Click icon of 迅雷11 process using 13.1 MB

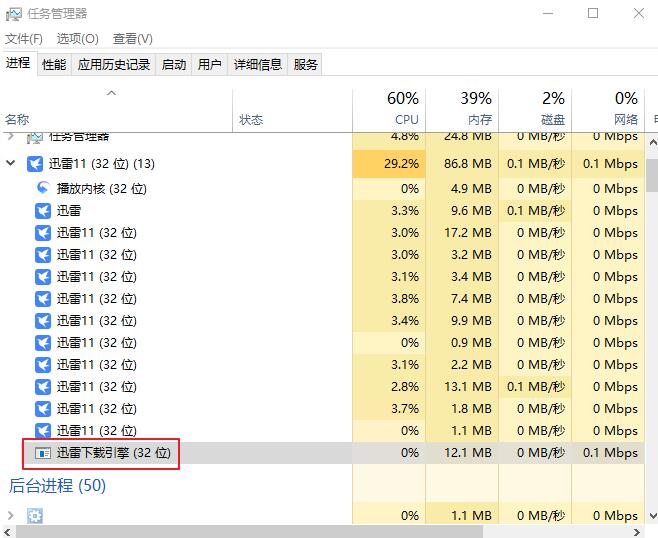43,387
